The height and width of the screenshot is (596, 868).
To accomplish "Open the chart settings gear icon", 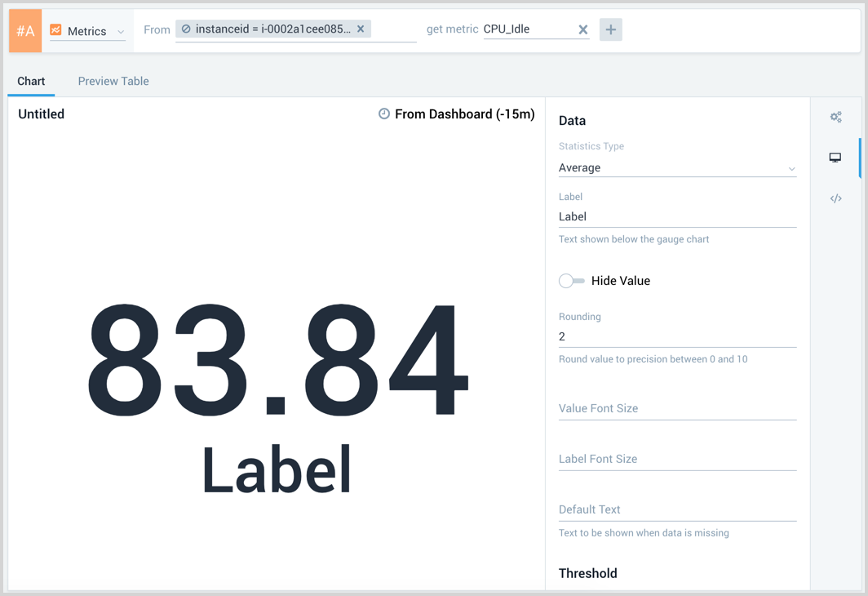I will click(x=835, y=116).
